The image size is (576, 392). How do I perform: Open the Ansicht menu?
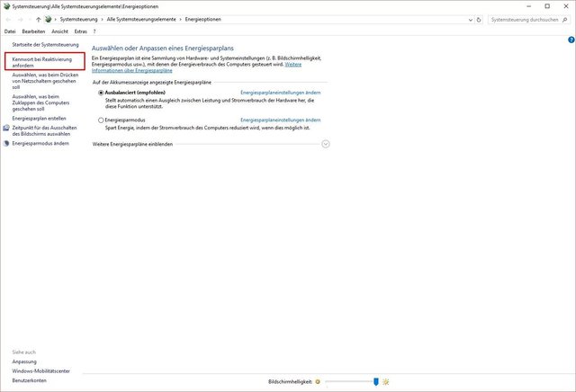(x=60, y=31)
